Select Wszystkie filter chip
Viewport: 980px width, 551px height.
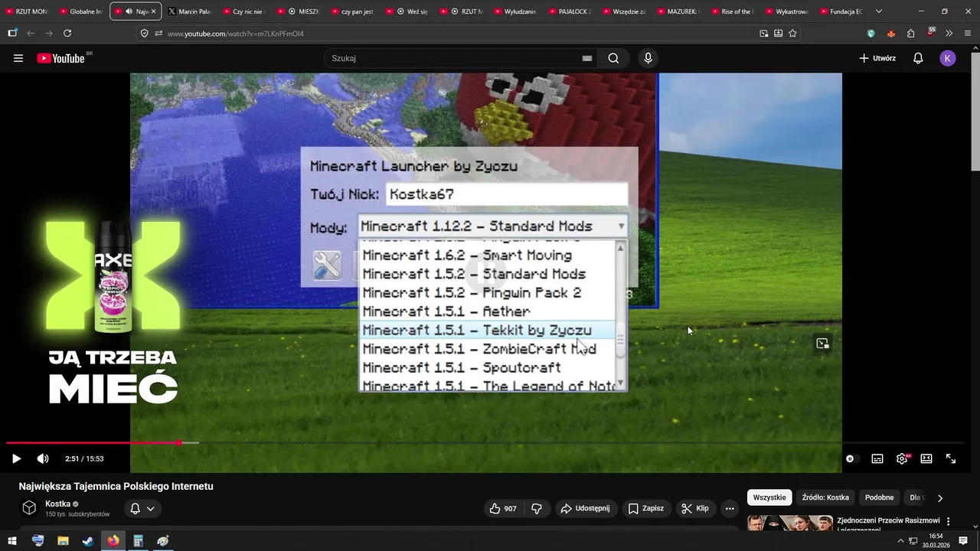769,497
